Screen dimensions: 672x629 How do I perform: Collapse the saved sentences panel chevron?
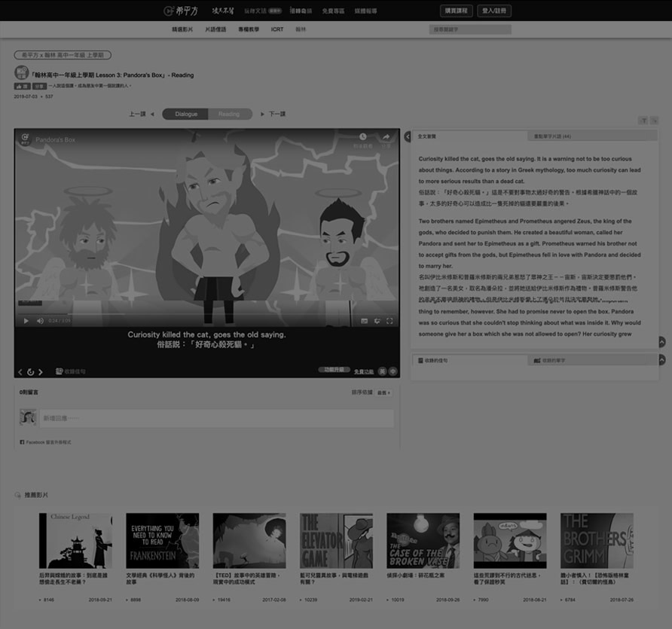661,360
